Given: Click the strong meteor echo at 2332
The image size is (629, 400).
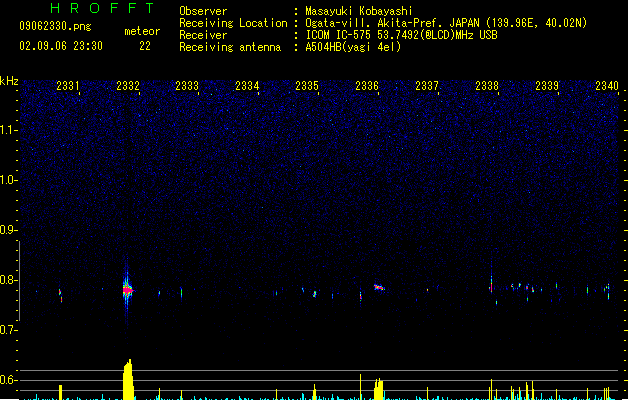Looking at the screenshot, I should 128,289.
